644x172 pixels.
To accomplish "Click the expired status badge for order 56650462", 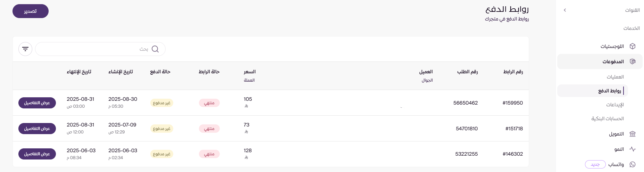I will point(209,103).
